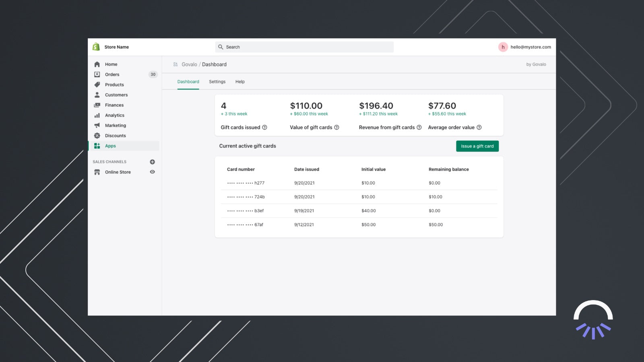The height and width of the screenshot is (362, 644).
Task: Open account menu for hello@mystore.com
Action: pyautogui.click(x=525, y=47)
